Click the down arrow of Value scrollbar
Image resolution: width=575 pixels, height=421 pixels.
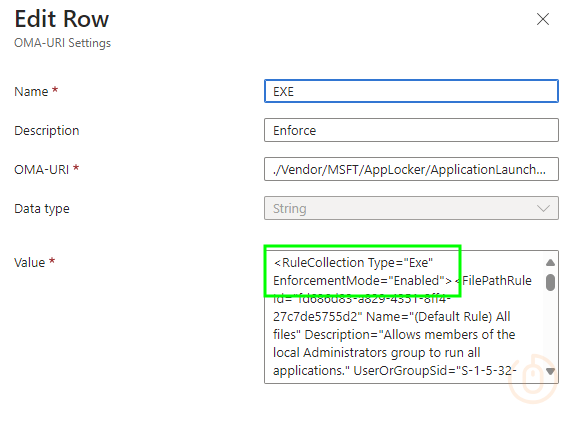pyautogui.click(x=550, y=371)
